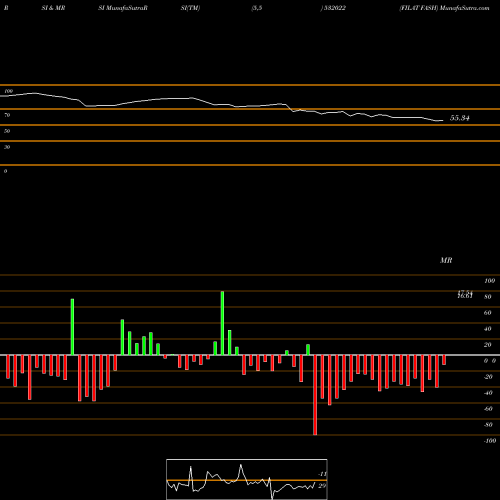Click the MR axis label -60

point(488,409)
